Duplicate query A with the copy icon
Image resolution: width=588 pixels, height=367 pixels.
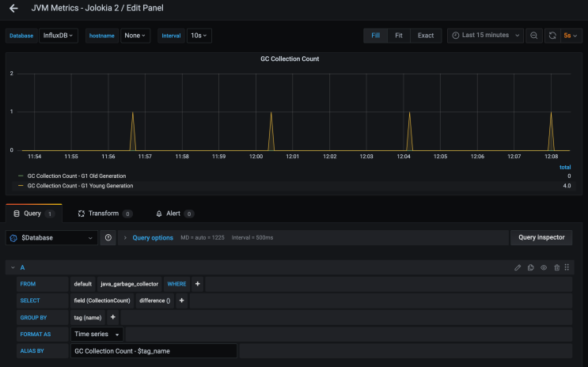click(x=531, y=267)
